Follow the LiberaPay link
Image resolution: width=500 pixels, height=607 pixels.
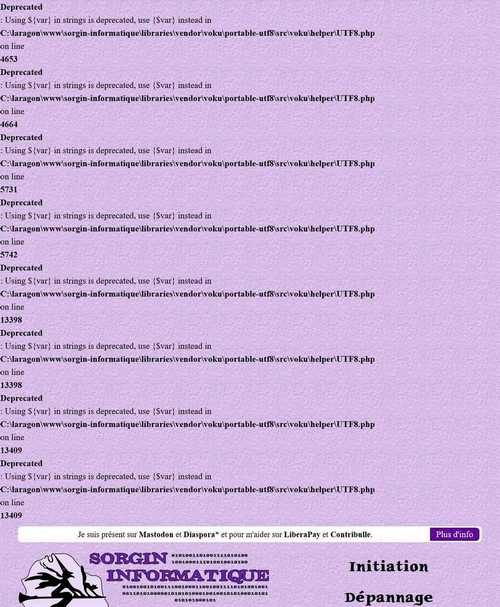302,535
